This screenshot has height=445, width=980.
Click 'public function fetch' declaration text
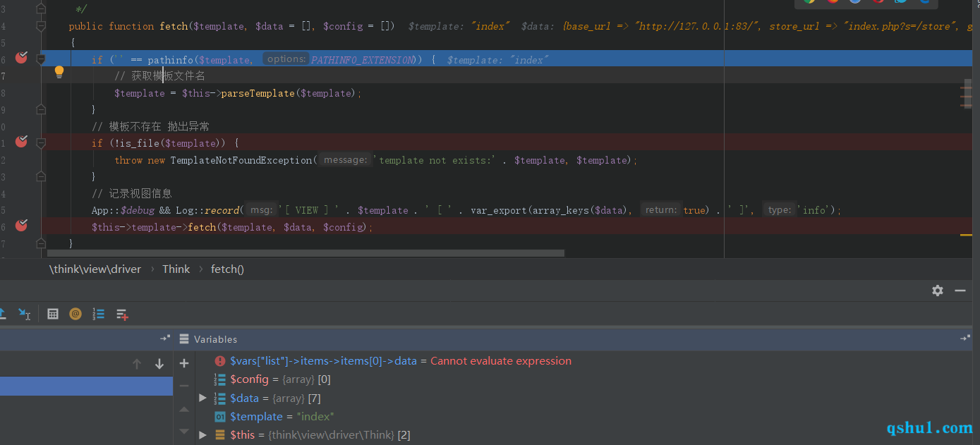coord(128,26)
